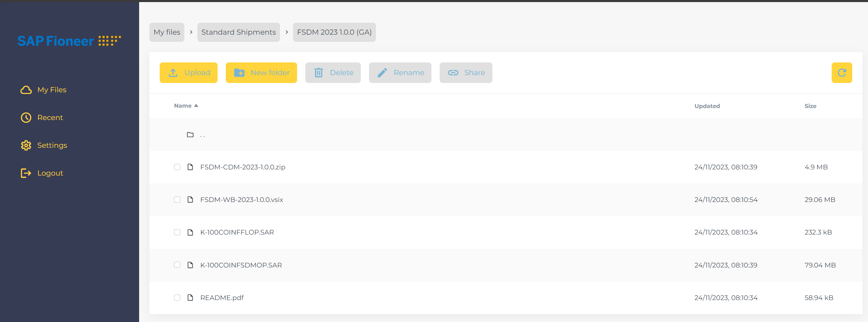
Task: Open file K-100COINFSDMOP.SAR
Action: (x=241, y=265)
